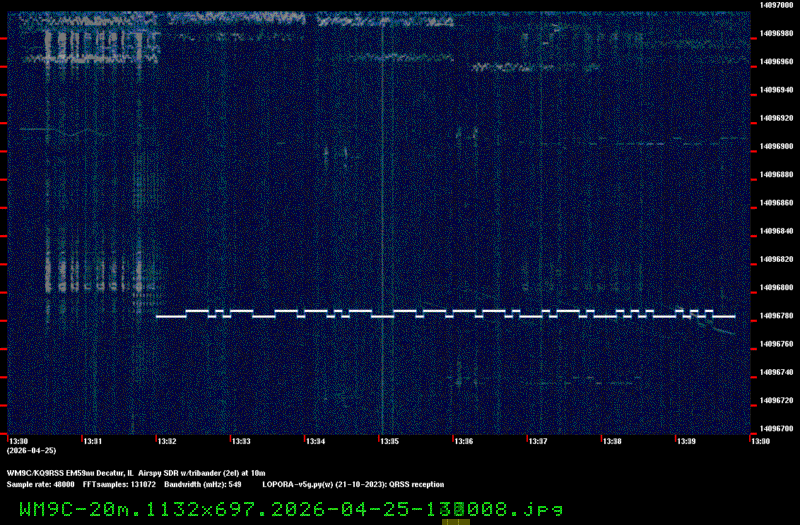Select the 13:37 time label
The height and width of the screenshot is (525, 800).
[538, 441]
